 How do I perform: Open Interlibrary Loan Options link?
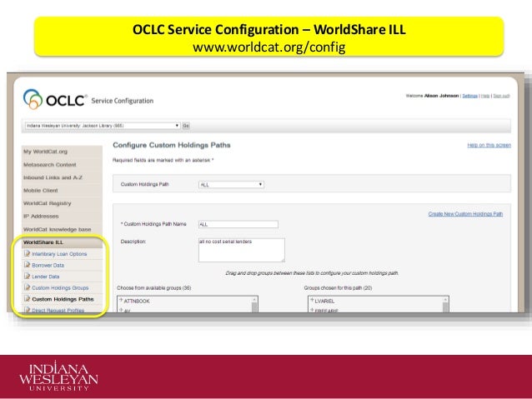tap(59, 254)
